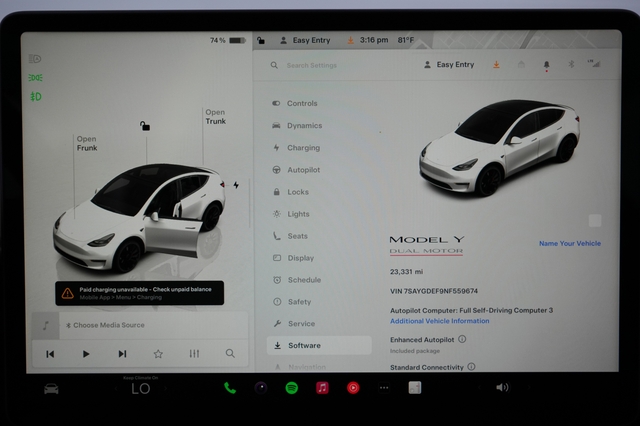Tap the battery percentage 74%
Image resolution: width=640 pixels, height=426 pixels.
[217, 40]
